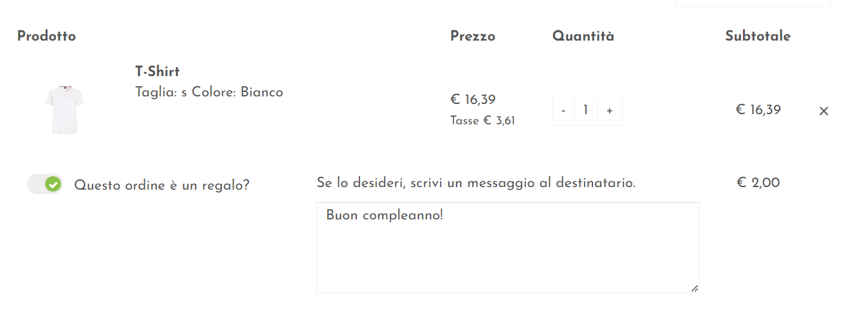Click the € 2,00 gift fee

pyautogui.click(x=758, y=183)
